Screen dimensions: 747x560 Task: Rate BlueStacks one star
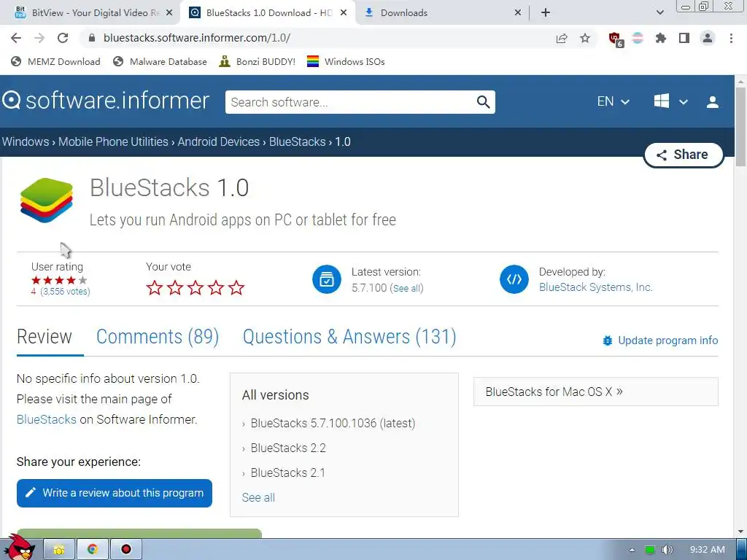tap(155, 287)
